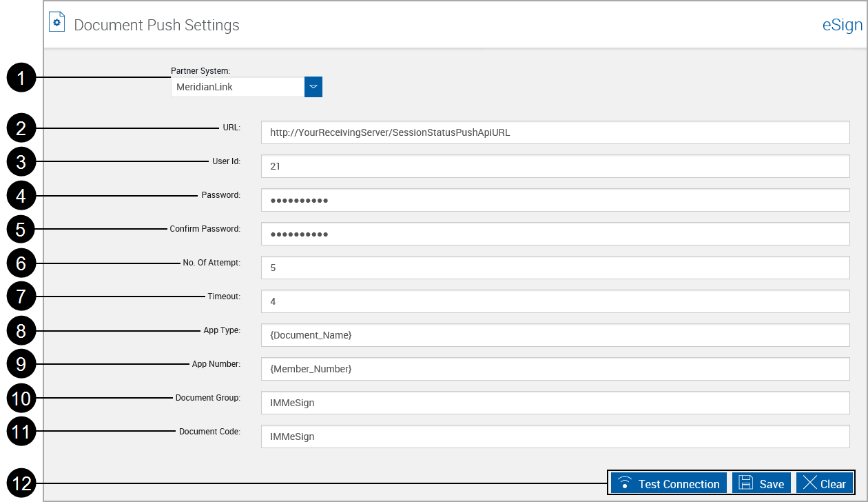Image resolution: width=868 pixels, height=502 pixels.
Task: Click the Password input field
Action: click(x=555, y=200)
